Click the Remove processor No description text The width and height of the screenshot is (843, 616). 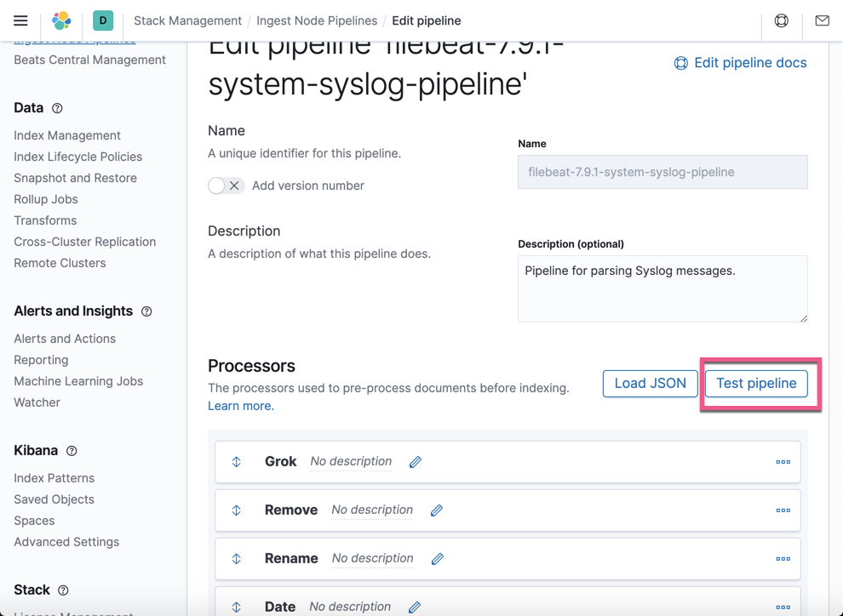pyautogui.click(x=372, y=510)
